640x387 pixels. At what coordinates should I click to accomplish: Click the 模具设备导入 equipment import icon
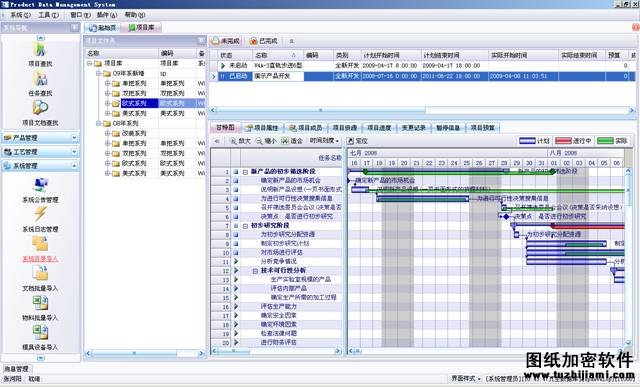(40, 333)
